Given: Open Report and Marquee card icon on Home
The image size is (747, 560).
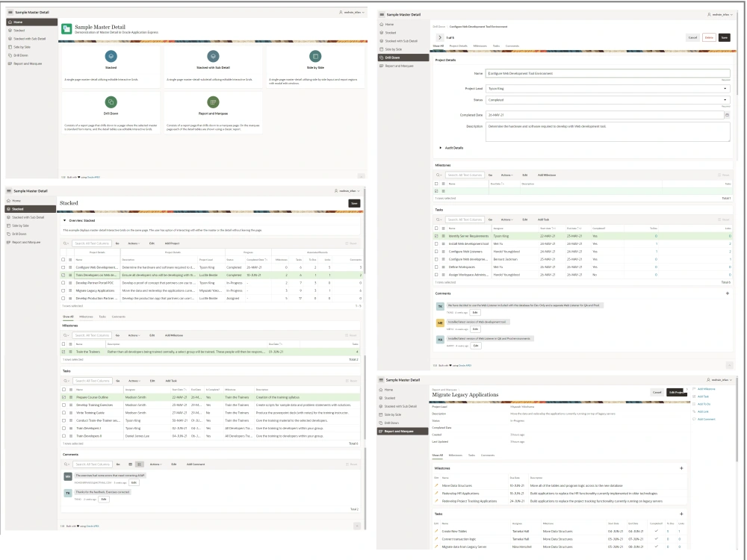Looking at the screenshot, I should pos(213,102).
